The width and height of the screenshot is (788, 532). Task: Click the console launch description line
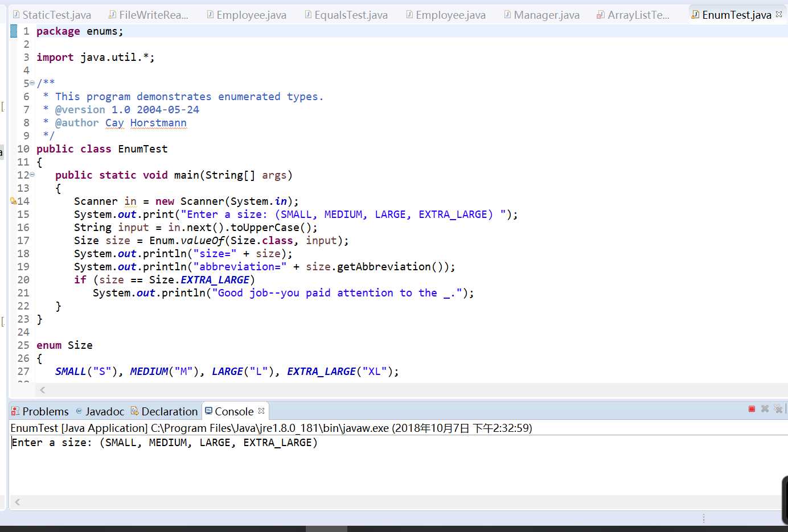click(x=271, y=428)
